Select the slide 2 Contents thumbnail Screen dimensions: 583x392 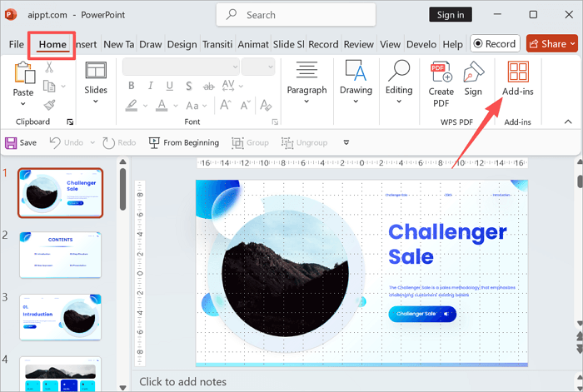click(x=60, y=254)
